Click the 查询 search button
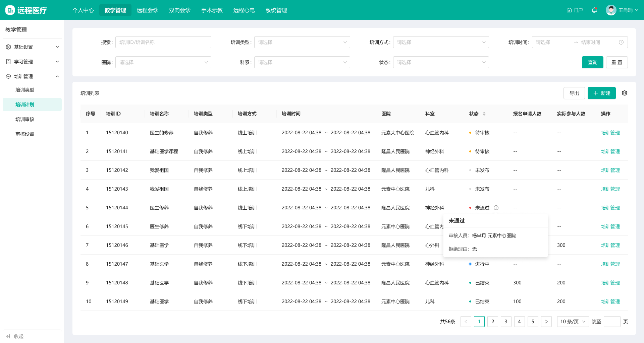The height and width of the screenshot is (343, 644). coord(592,62)
